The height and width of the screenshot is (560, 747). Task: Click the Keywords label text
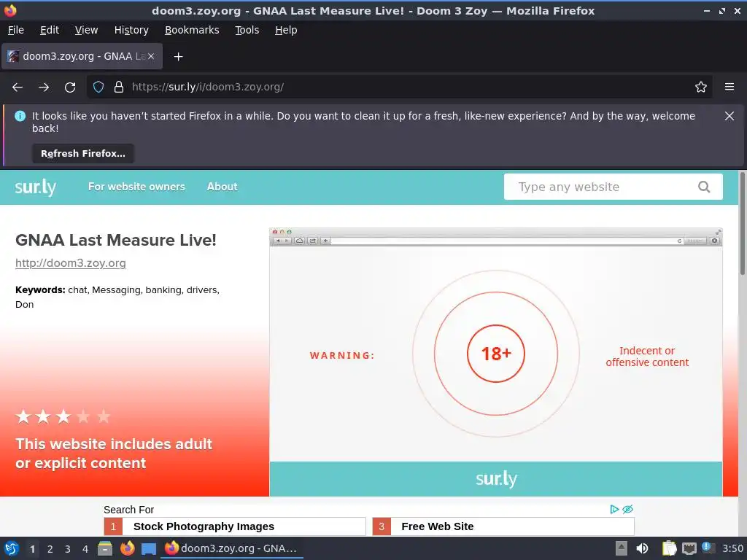(40, 290)
